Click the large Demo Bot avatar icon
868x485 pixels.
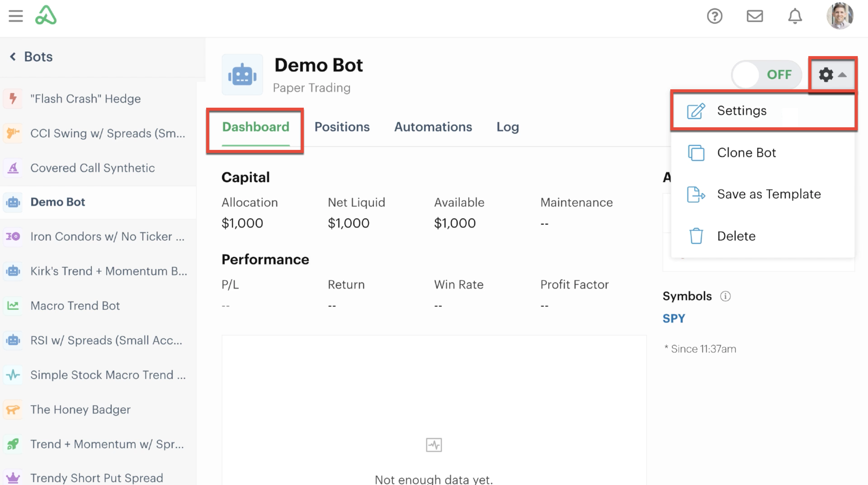(x=242, y=74)
